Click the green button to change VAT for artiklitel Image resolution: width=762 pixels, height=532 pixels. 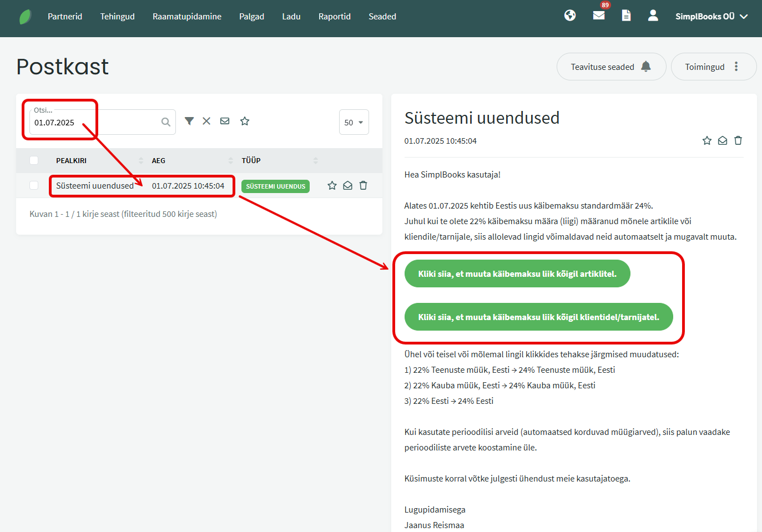[517, 273]
